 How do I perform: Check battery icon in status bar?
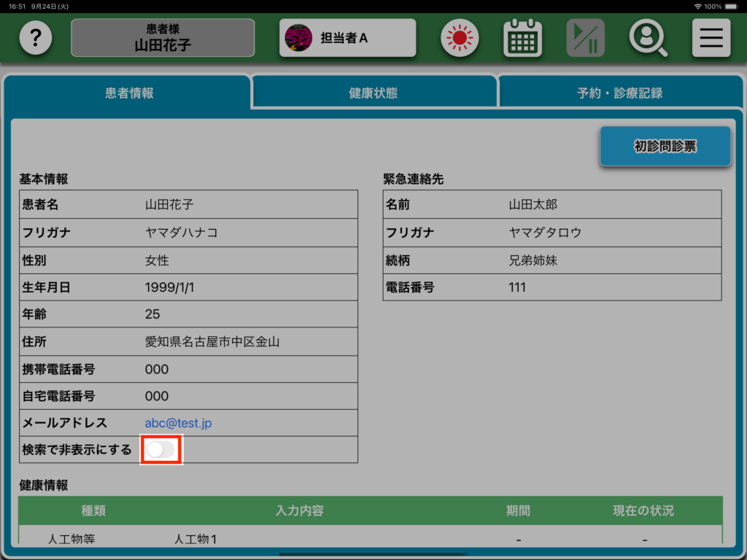click(733, 6)
